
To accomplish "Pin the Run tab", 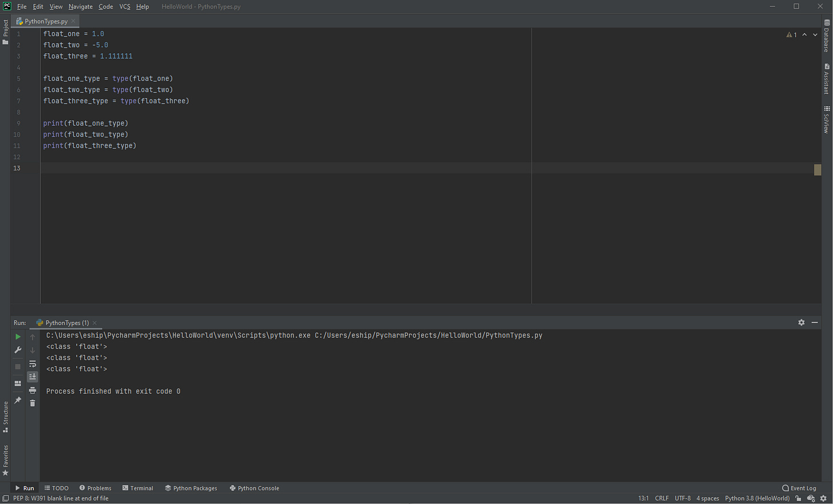I will click(18, 400).
